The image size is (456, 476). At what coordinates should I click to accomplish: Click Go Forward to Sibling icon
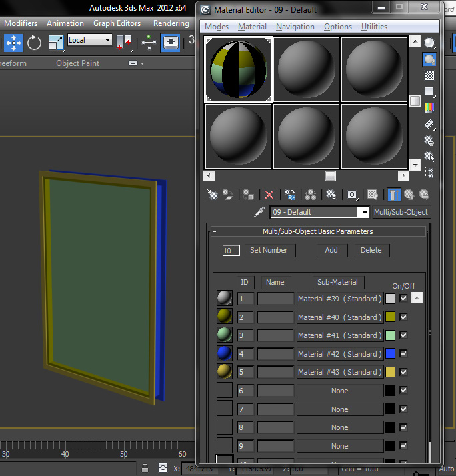coord(424,195)
